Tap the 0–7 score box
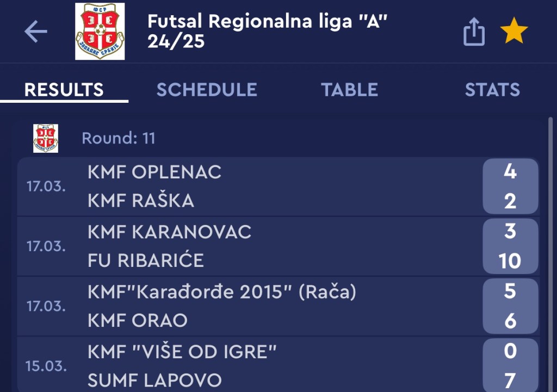 click(510, 365)
